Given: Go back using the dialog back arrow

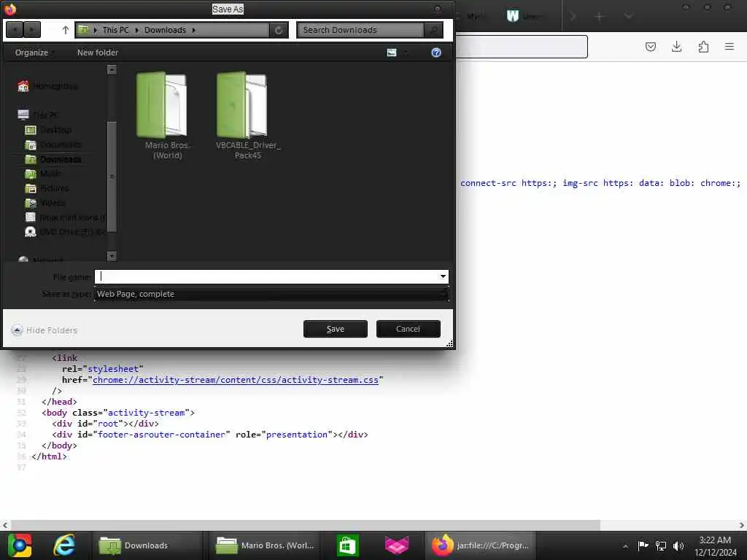Looking at the screenshot, I should [15, 30].
